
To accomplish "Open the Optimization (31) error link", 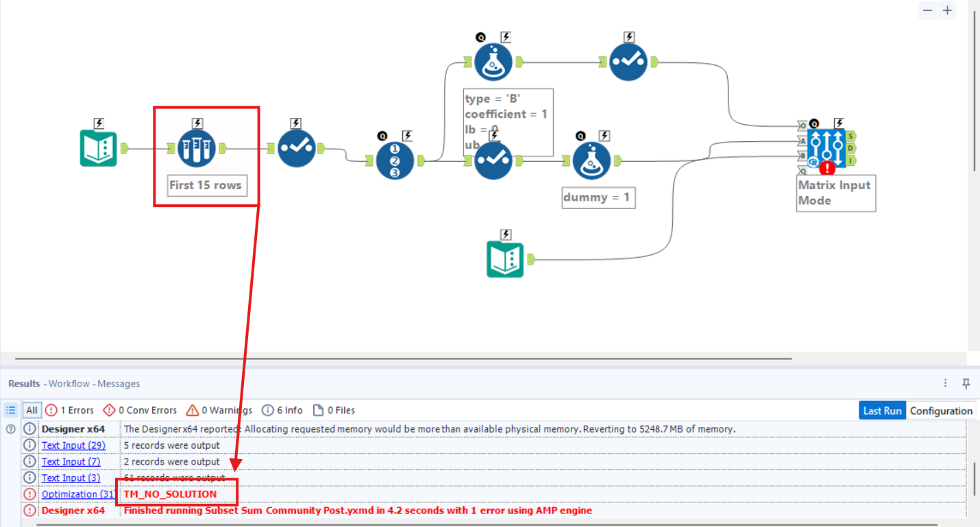I will click(x=78, y=493).
